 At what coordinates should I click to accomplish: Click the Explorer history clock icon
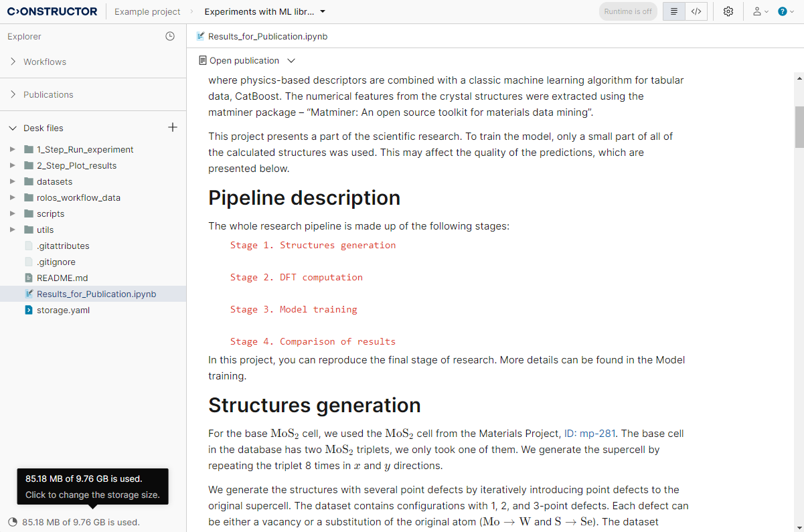click(170, 37)
